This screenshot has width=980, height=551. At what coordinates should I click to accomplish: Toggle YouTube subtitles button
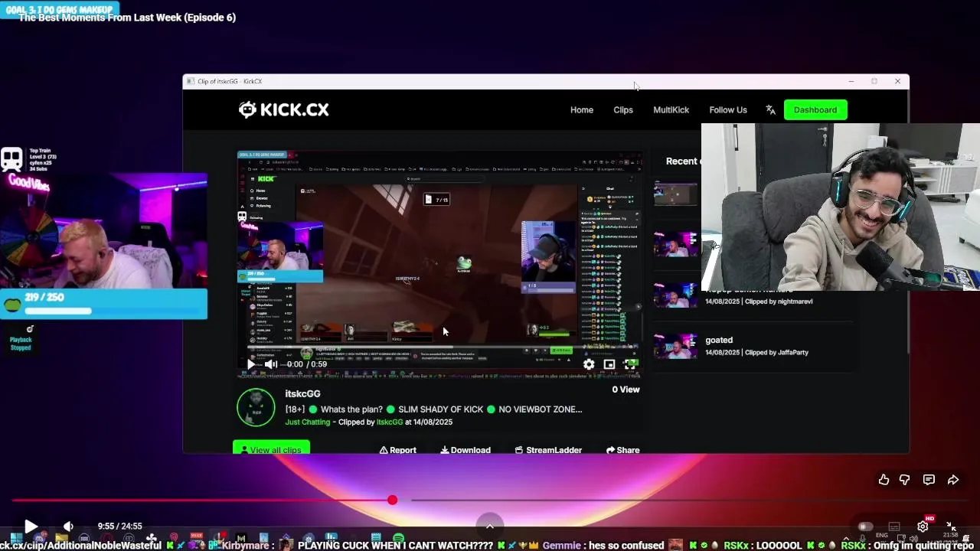[894, 527]
